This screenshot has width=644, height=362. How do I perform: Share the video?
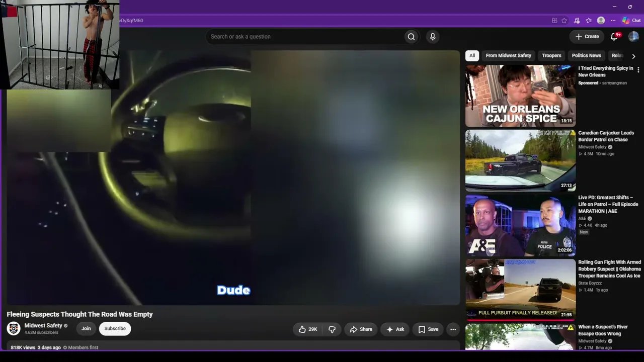point(361,329)
